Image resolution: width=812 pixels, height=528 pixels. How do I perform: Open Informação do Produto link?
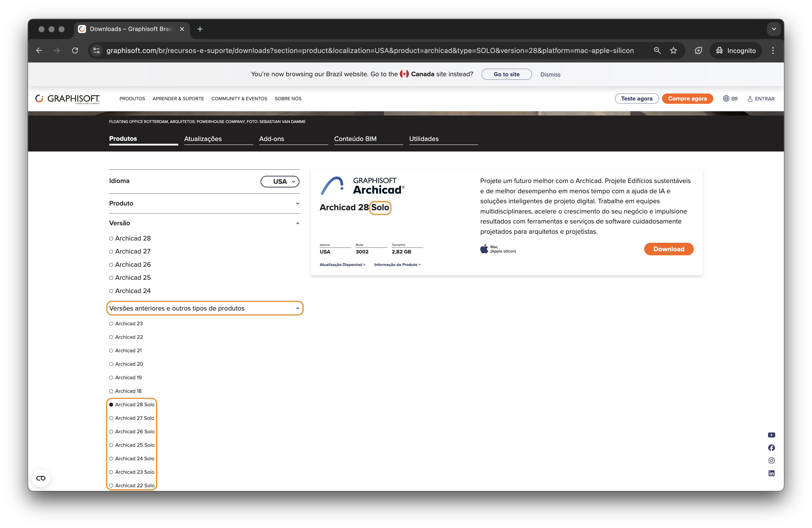coord(397,265)
